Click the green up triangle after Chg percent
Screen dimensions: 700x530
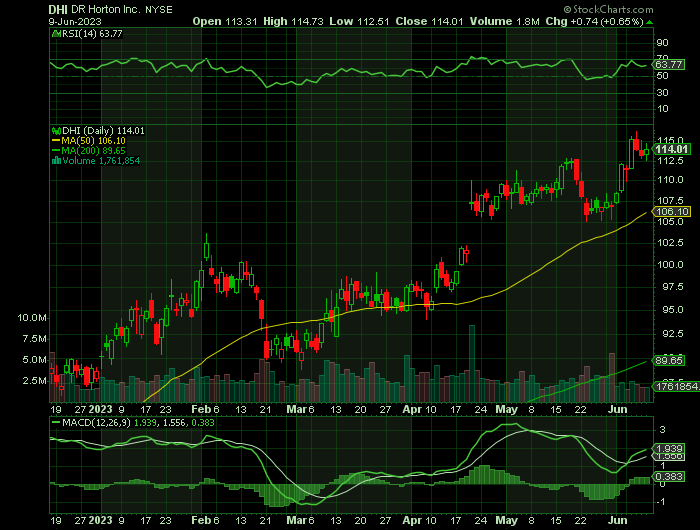[650, 22]
